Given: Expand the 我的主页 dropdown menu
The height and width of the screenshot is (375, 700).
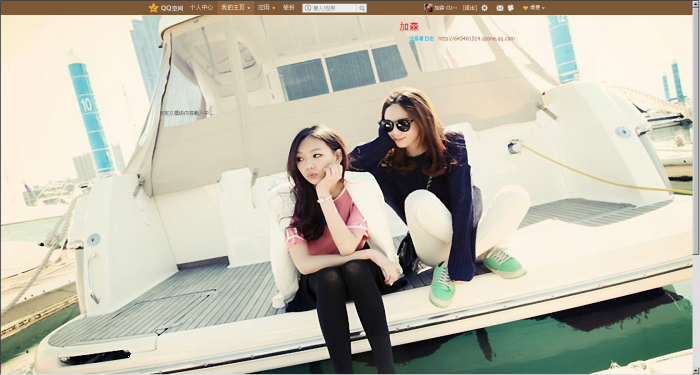Looking at the screenshot, I should click(x=235, y=8).
